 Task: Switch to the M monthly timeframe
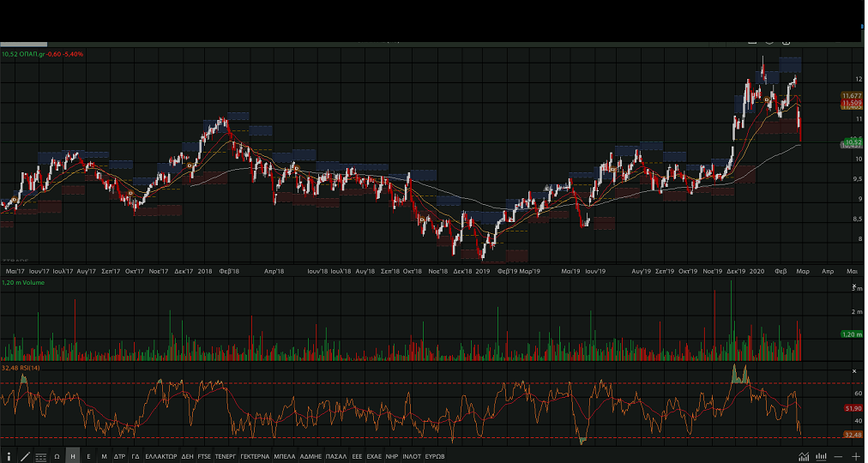click(x=104, y=457)
